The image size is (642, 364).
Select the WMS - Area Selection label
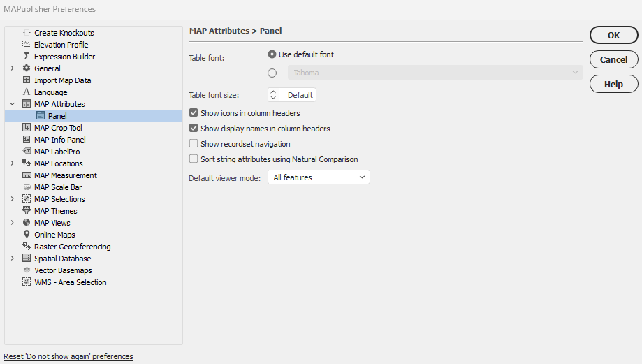[x=71, y=282]
